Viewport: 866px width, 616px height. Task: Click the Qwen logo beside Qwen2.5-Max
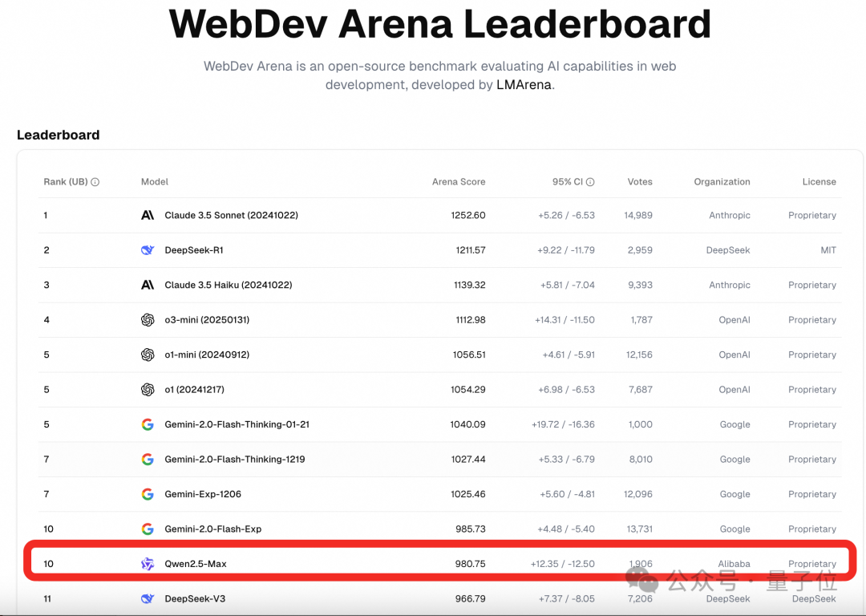(x=148, y=564)
